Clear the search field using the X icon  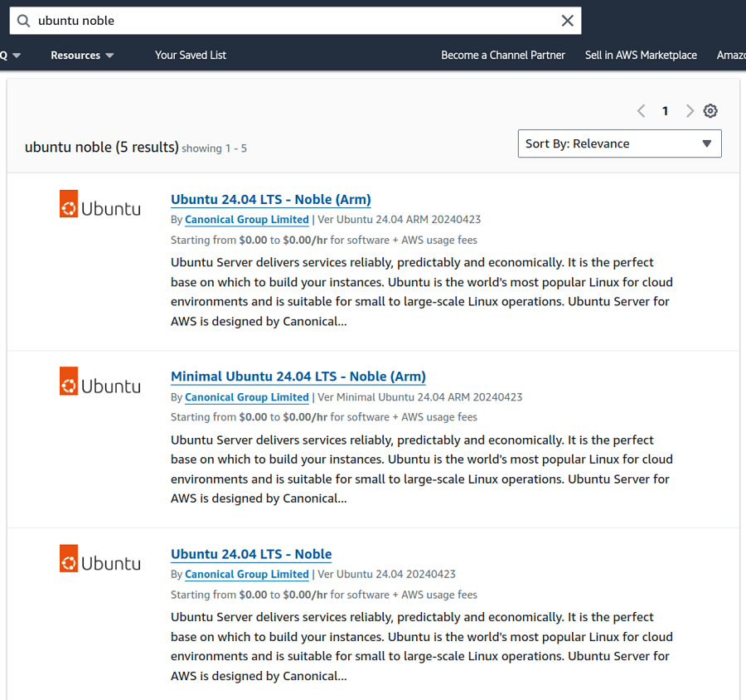(567, 20)
